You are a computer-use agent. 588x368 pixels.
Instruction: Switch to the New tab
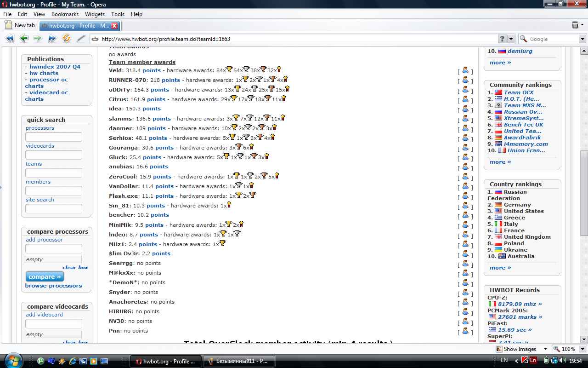point(20,25)
